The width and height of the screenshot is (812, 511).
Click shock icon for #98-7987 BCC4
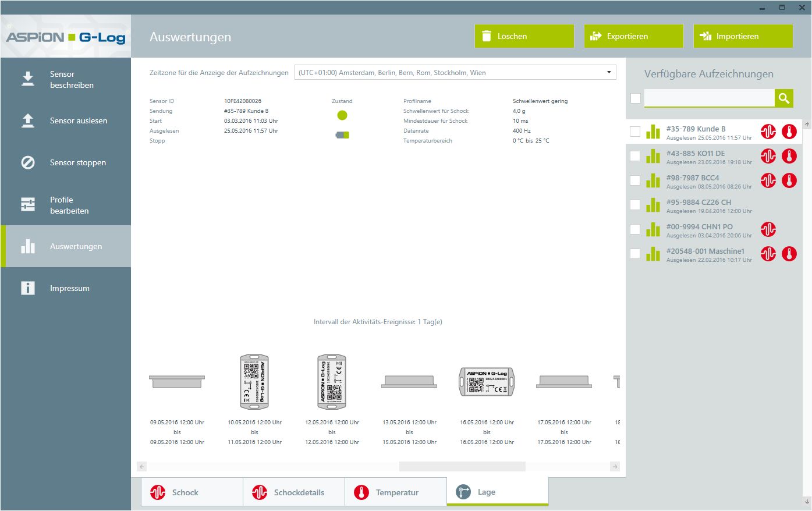768,180
